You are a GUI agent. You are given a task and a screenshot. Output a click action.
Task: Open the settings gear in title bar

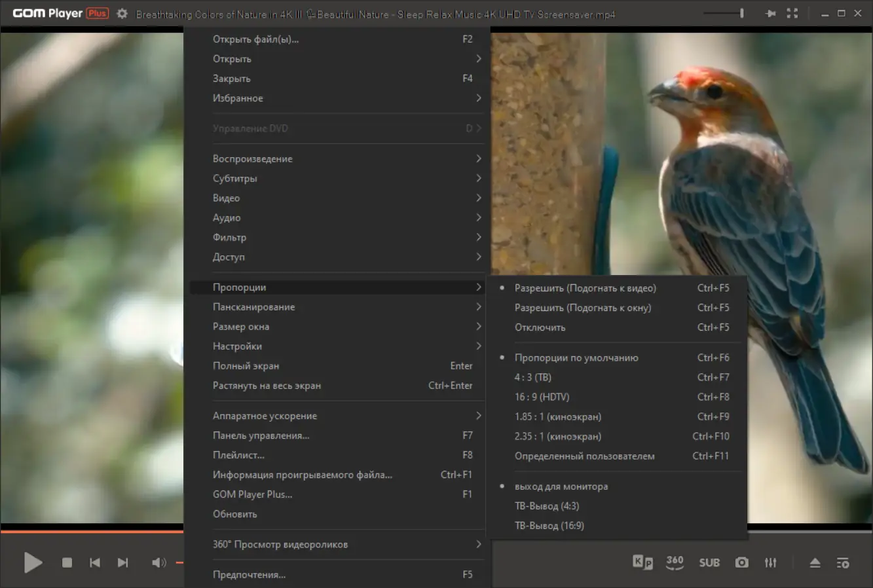(x=122, y=14)
